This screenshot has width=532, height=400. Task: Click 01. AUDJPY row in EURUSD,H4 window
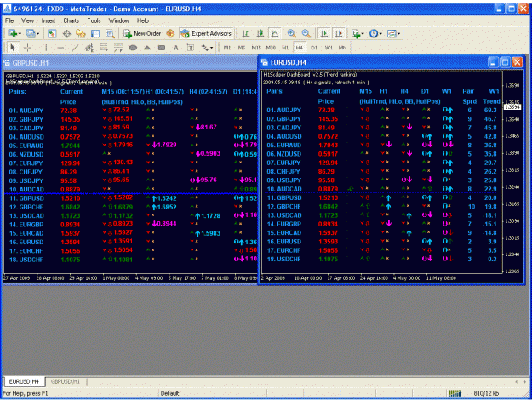383,110
